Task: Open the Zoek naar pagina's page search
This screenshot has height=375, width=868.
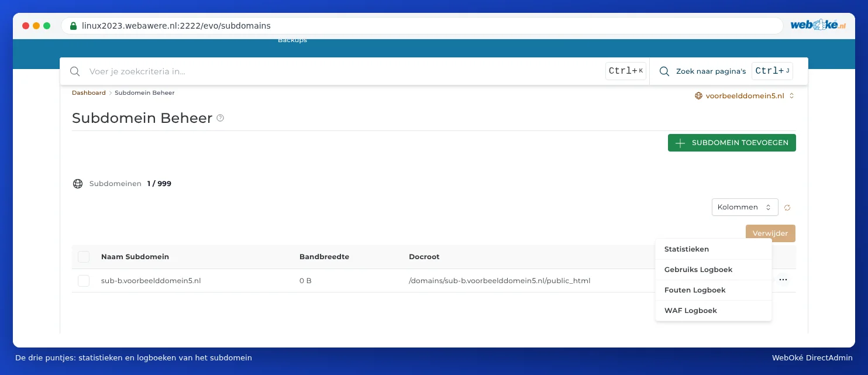Action: click(x=726, y=71)
